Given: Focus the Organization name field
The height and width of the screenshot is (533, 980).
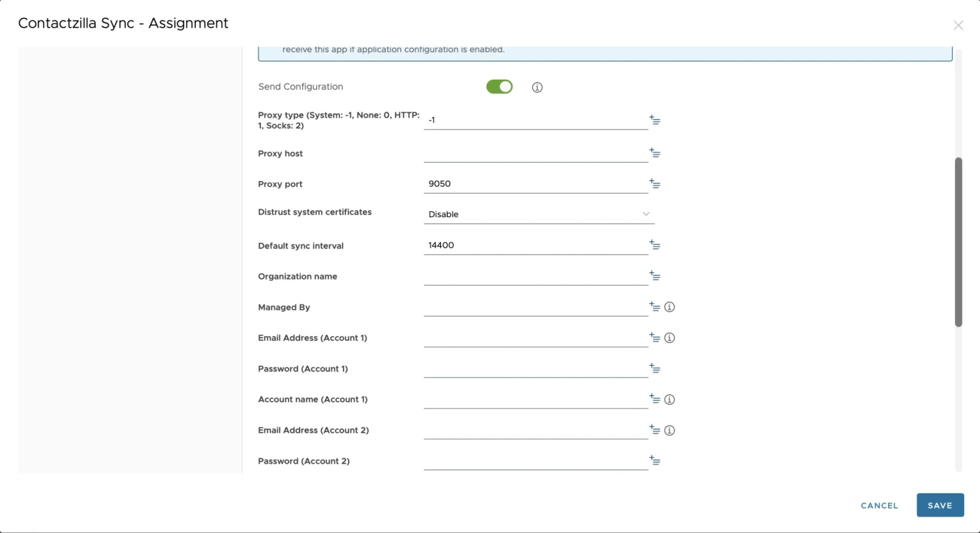Looking at the screenshot, I should pos(536,276).
